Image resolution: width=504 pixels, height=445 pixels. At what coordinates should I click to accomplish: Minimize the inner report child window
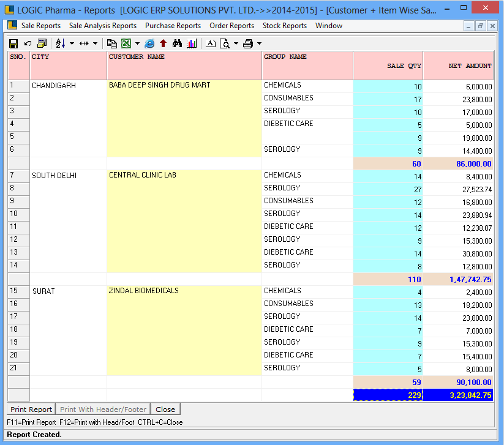(468, 26)
